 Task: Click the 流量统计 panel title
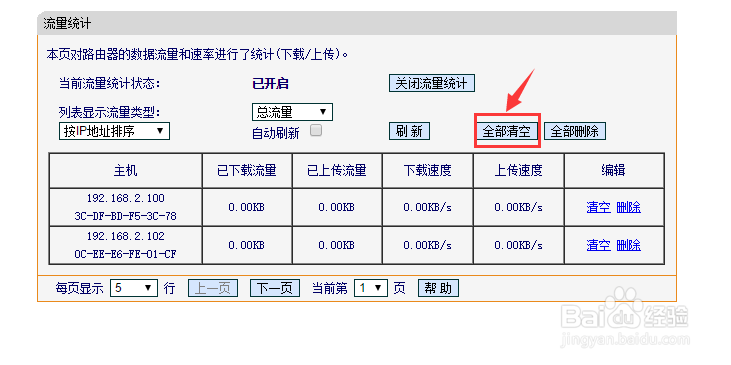point(67,23)
